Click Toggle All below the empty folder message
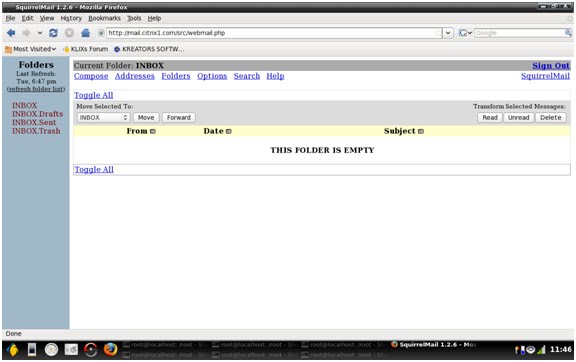This screenshot has width=576, height=362. 94,169
